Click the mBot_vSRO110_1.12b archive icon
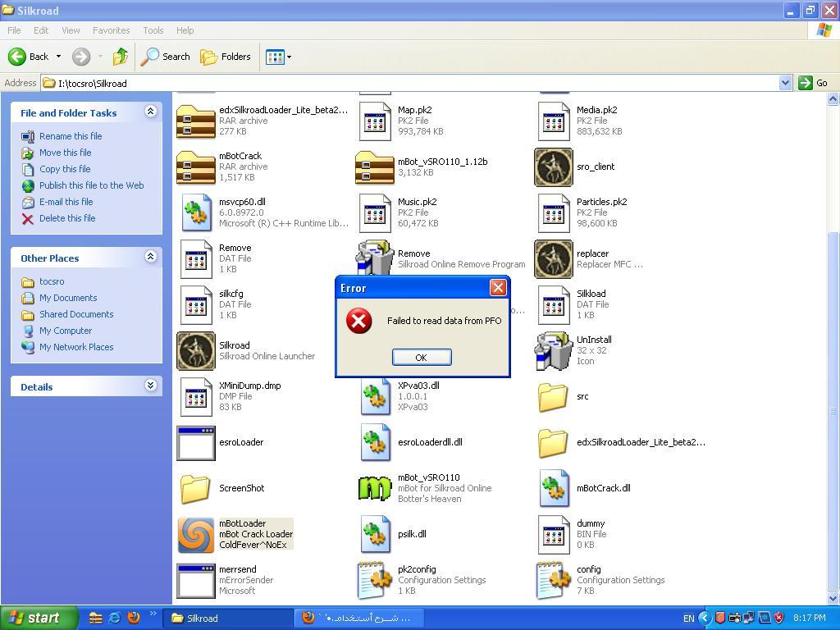This screenshot has height=630, width=840. pyautogui.click(x=374, y=167)
